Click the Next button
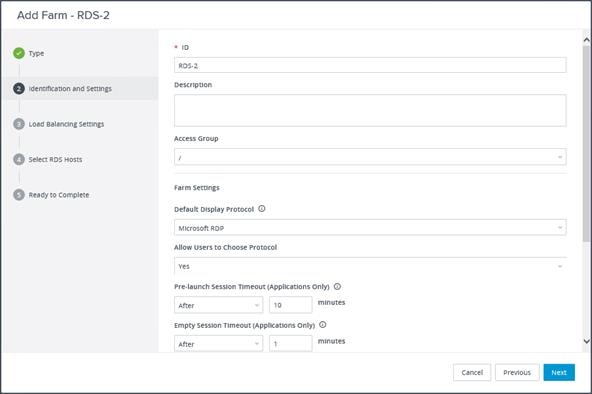This screenshot has height=394, width=592. (559, 372)
